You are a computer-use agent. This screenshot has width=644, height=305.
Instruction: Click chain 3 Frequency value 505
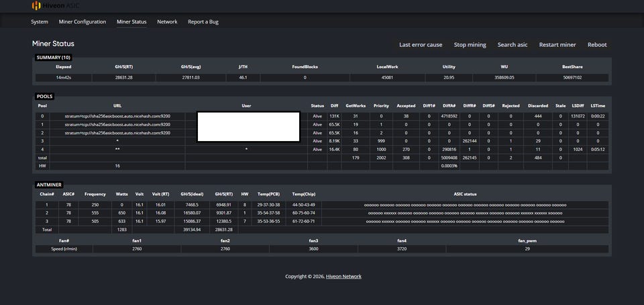coord(95,222)
